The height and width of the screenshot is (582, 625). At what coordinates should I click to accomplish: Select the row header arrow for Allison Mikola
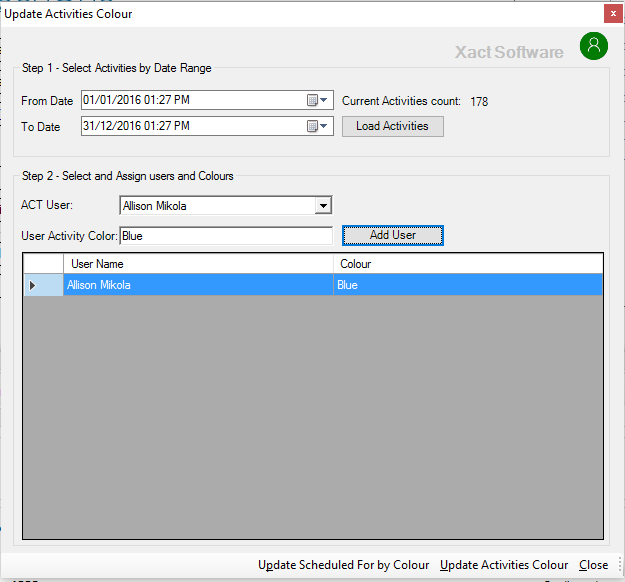tap(43, 285)
